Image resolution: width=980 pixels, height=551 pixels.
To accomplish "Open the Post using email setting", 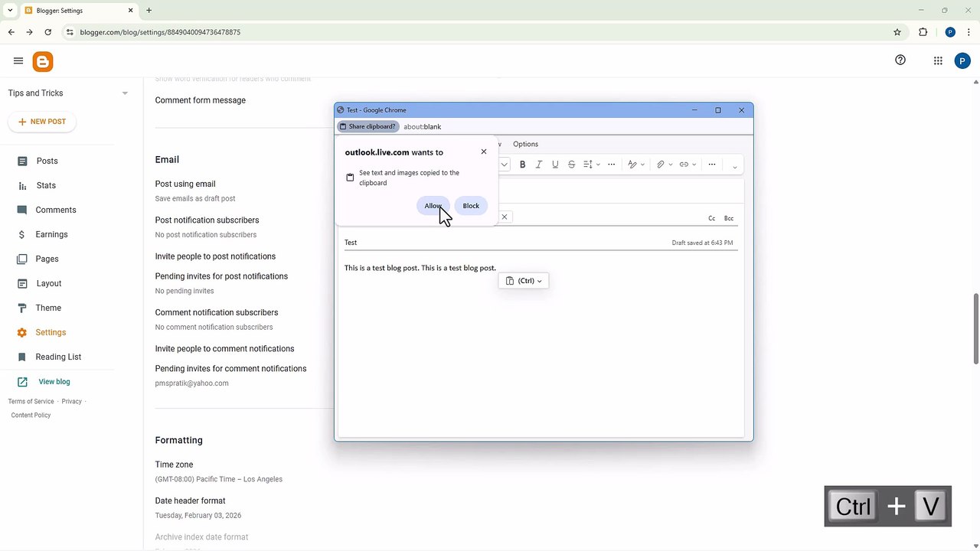I will [185, 184].
